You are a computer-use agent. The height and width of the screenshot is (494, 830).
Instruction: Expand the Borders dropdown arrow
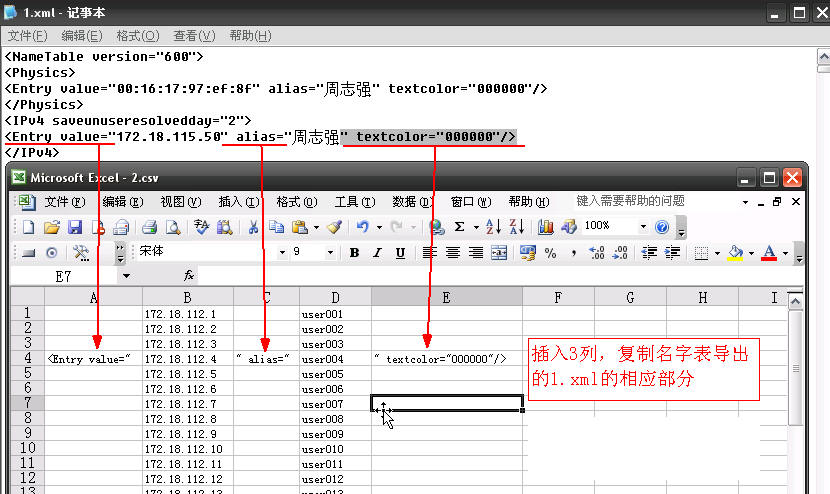[x=717, y=254]
